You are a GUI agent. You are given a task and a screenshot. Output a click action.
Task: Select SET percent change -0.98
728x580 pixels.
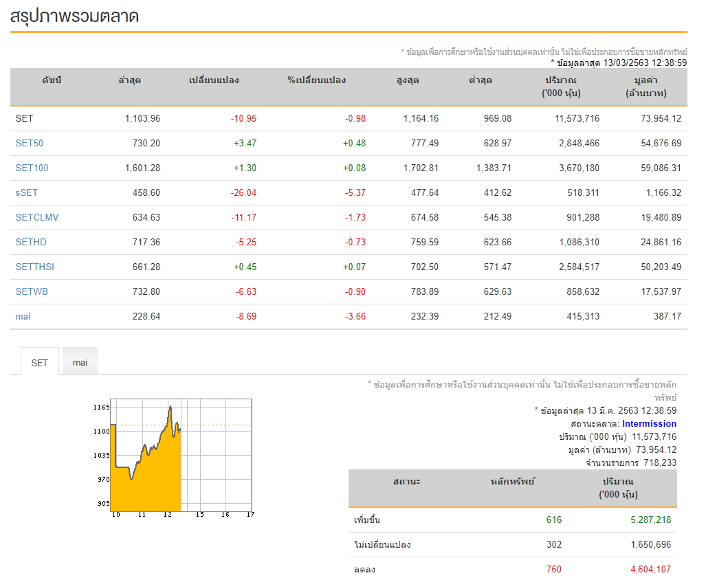tap(355, 118)
